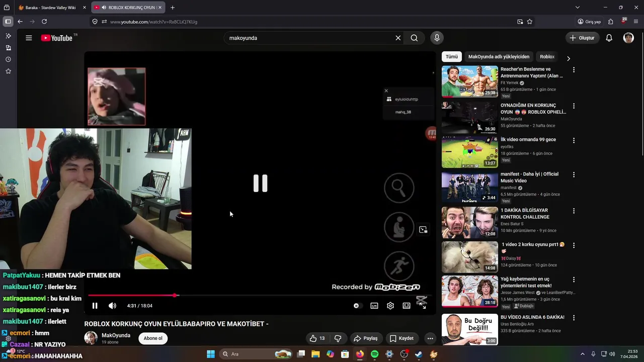Enter fullscreen on the video
Viewport: 644px width, 362px height.
point(423,306)
